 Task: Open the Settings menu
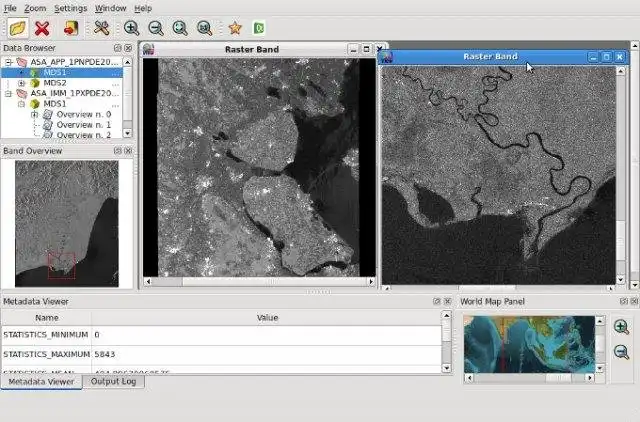click(x=70, y=8)
